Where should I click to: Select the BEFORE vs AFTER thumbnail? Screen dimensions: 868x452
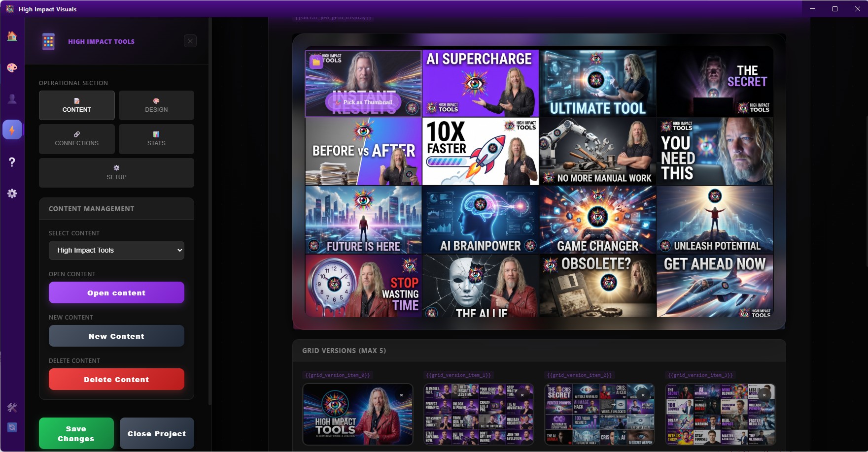pyautogui.click(x=363, y=151)
